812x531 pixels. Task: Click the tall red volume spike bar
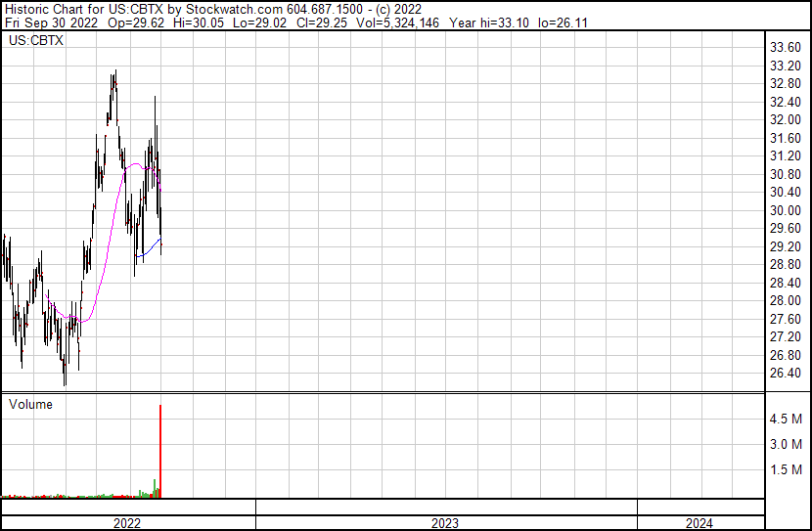pos(159,450)
